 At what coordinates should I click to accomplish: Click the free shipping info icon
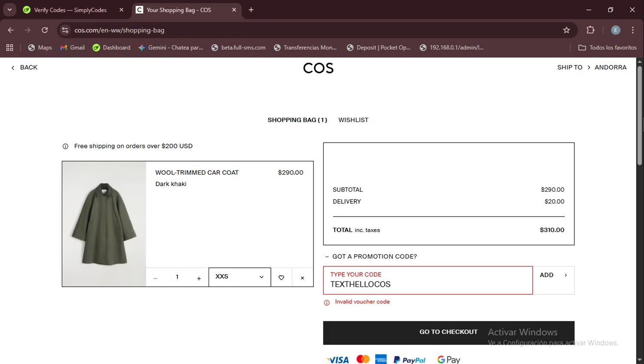coord(65,146)
